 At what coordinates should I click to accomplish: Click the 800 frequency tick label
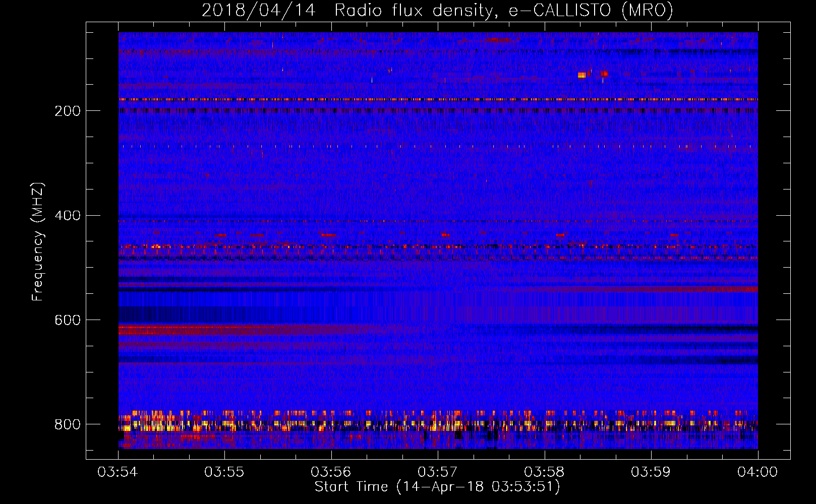click(68, 424)
